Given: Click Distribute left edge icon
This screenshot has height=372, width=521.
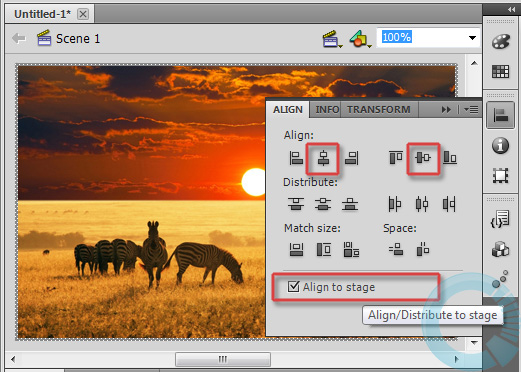Looking at the screenshot, I should [x=395, y=204].
